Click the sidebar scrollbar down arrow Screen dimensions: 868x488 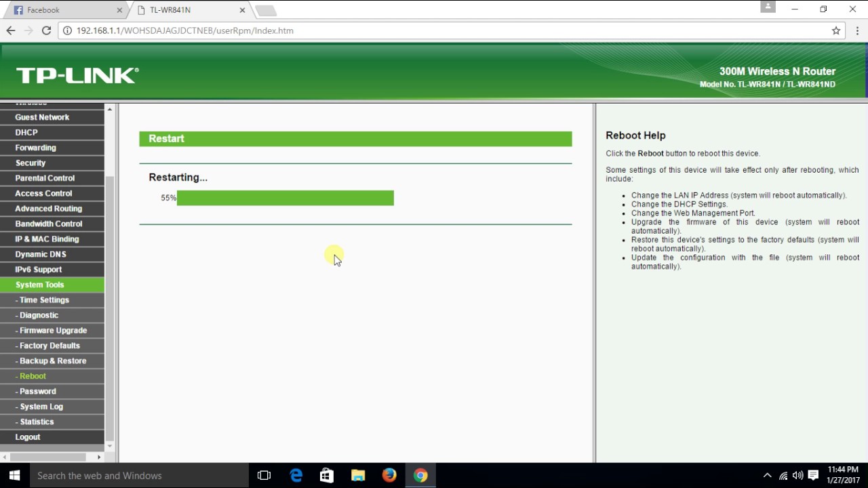point(109,447)
